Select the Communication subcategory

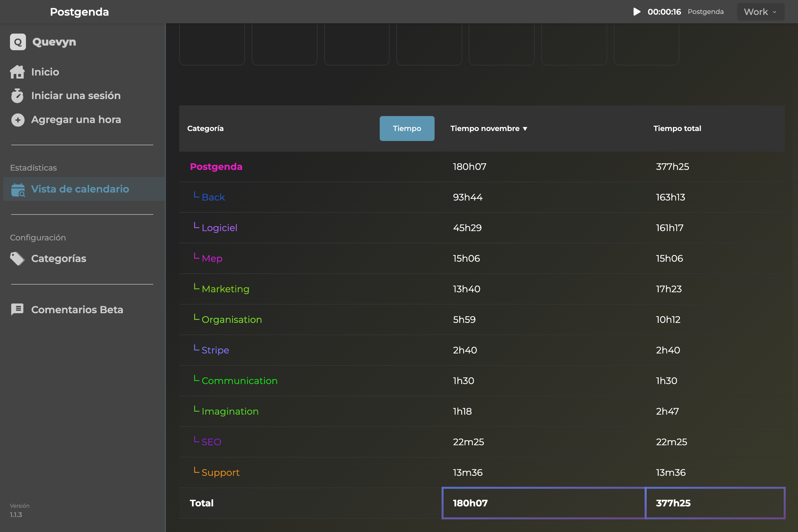pos(239,381)
